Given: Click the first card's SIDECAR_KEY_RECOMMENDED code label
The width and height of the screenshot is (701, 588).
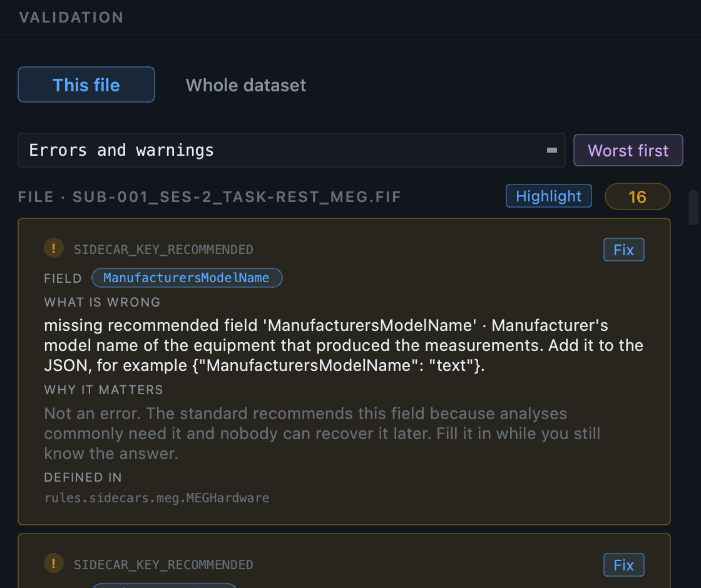Looking at the screenshot, I should coord(163,250).
